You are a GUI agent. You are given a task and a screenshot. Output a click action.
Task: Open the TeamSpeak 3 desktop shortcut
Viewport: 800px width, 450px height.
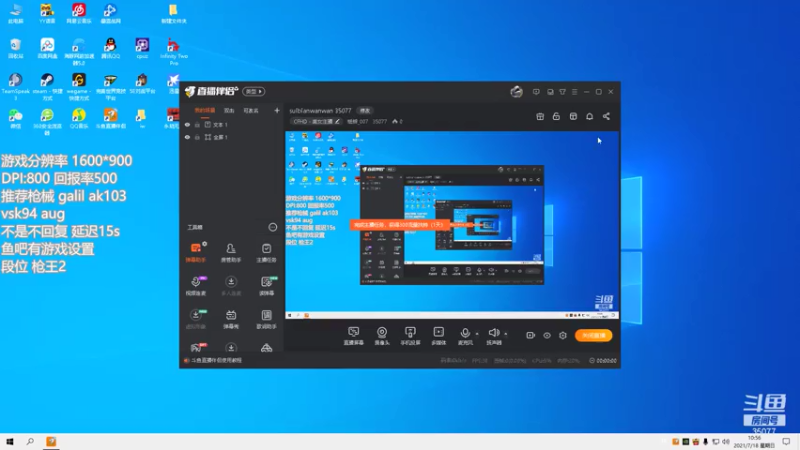pos(15,86)
